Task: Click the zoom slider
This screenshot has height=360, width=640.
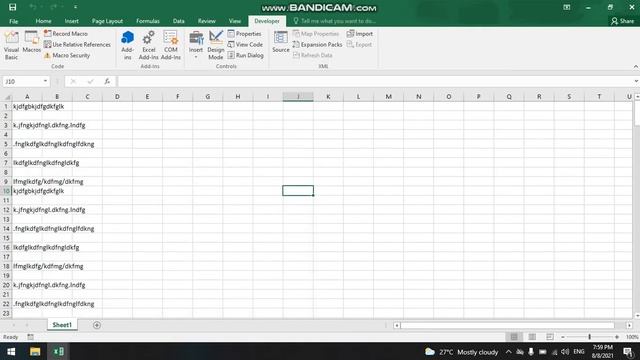Action: tap(589, 337)
